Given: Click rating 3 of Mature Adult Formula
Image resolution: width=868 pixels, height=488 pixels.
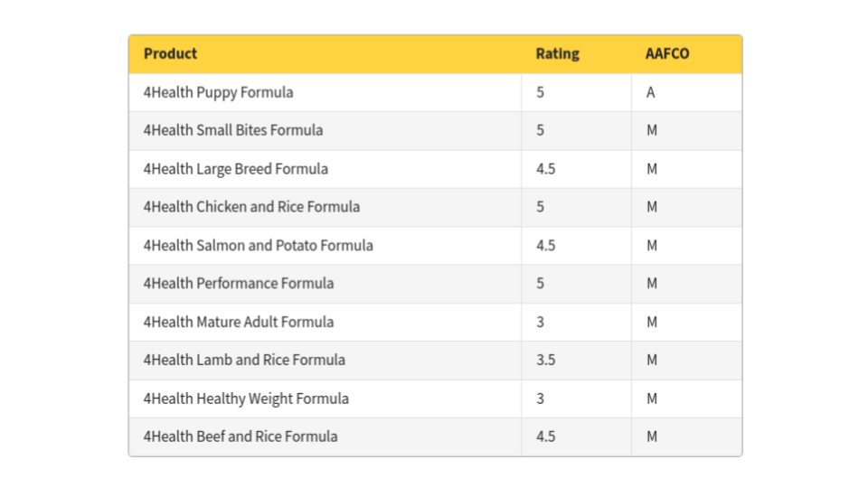Looking at the screenshot, I should pyautogui.click(x=540, y=322).
